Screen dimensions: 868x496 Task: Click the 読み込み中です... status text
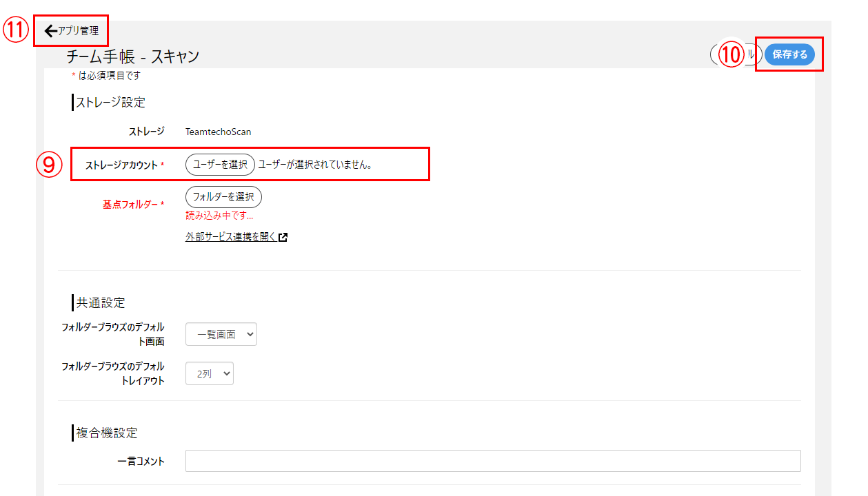pyautogui.click(x=219, y=216)
